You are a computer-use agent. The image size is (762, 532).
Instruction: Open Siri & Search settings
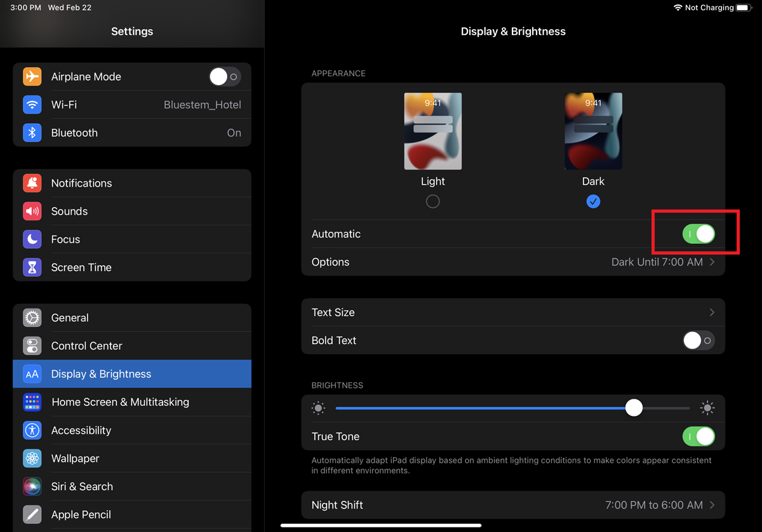click(131, 486)
